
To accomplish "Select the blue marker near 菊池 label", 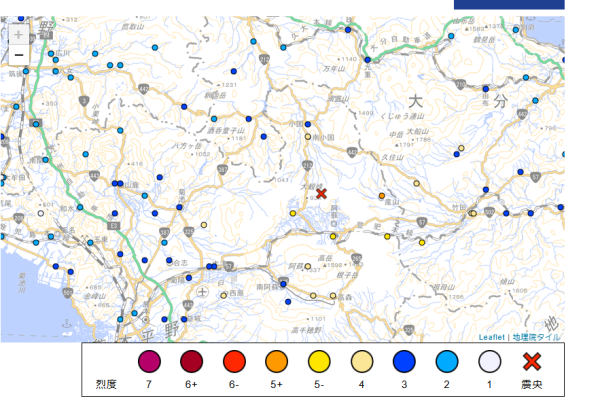I will click(179, 207).
